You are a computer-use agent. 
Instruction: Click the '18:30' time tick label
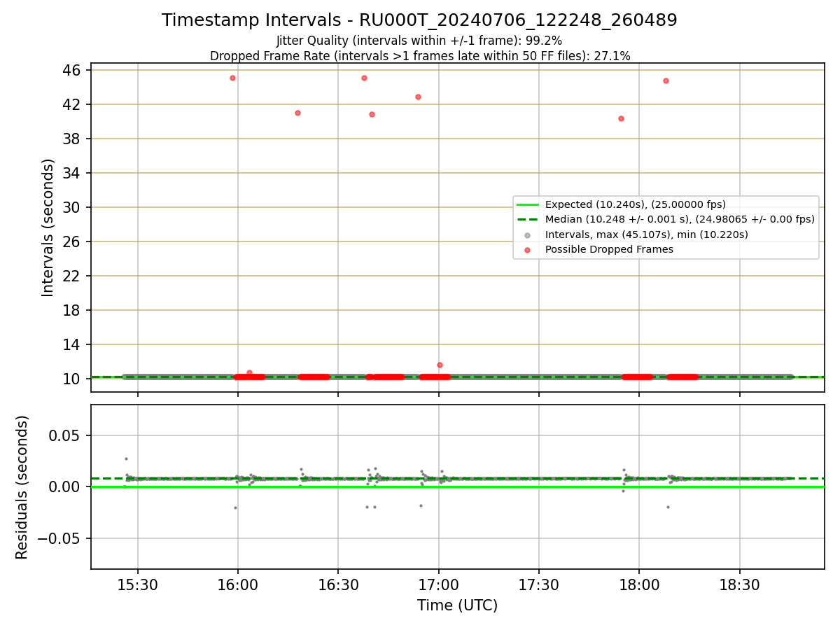click(740, 584)
